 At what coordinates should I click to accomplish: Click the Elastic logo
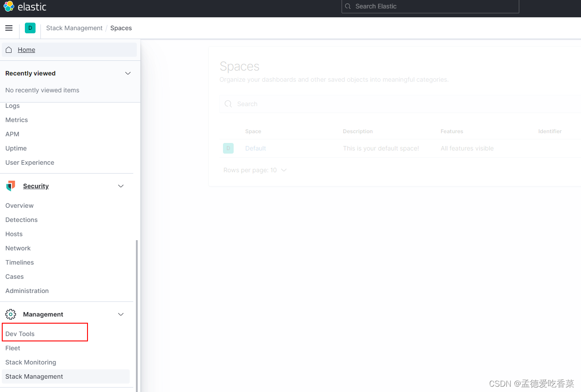click(x=25, y=7)
